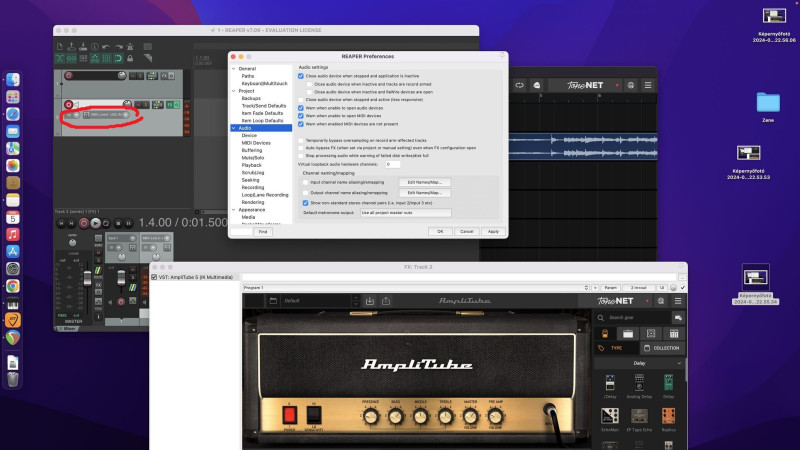The width and height of the screenshot is (800, 450).
Task: Select Keyboard/Multitouch preferences page
Action: [264, 83]
